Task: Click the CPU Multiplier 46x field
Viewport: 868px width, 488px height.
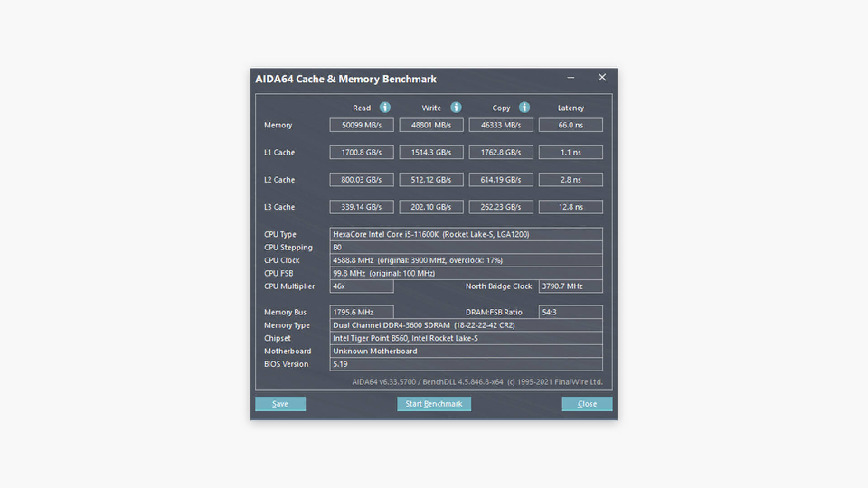Action: tap(361, 286)
